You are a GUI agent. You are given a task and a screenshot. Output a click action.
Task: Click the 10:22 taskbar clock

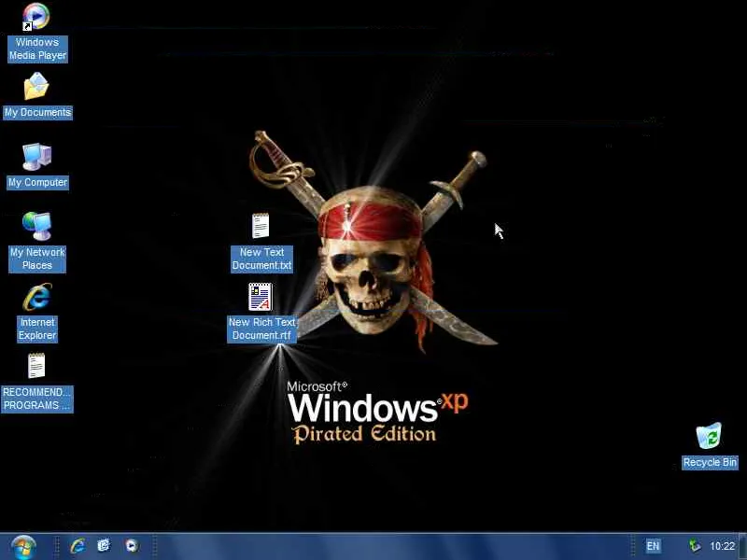722,546
